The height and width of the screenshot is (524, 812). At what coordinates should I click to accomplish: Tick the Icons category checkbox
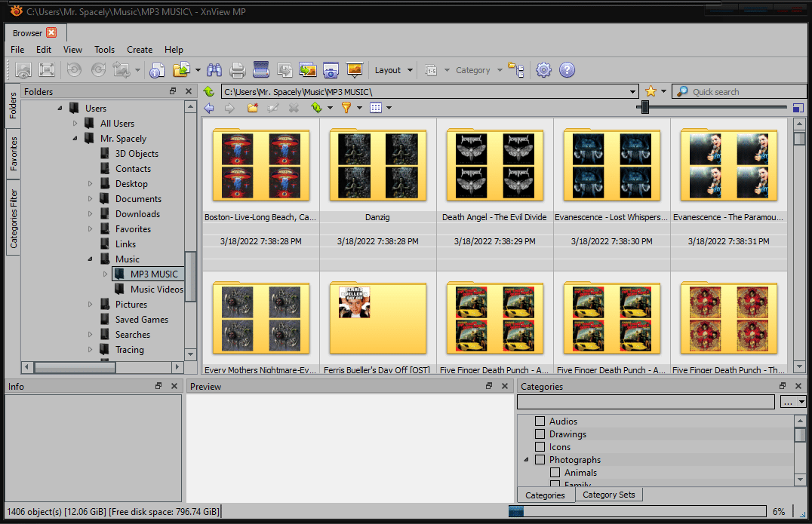(540, 447)
